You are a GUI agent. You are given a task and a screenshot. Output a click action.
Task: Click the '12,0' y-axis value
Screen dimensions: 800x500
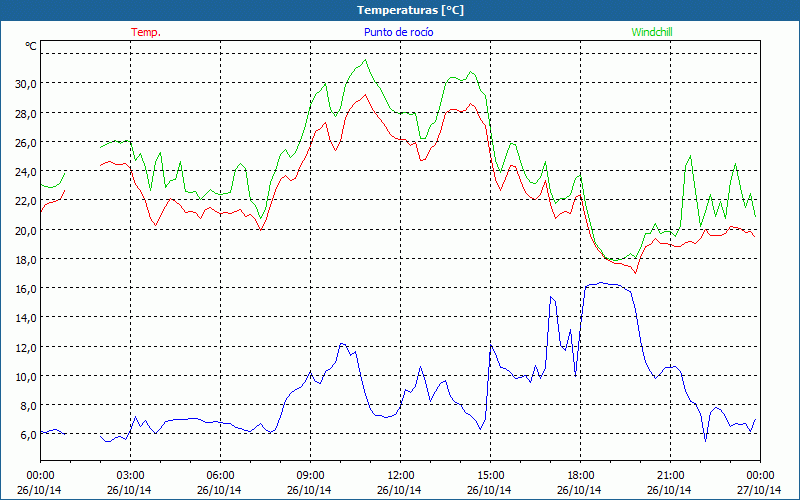pos(26,347)
